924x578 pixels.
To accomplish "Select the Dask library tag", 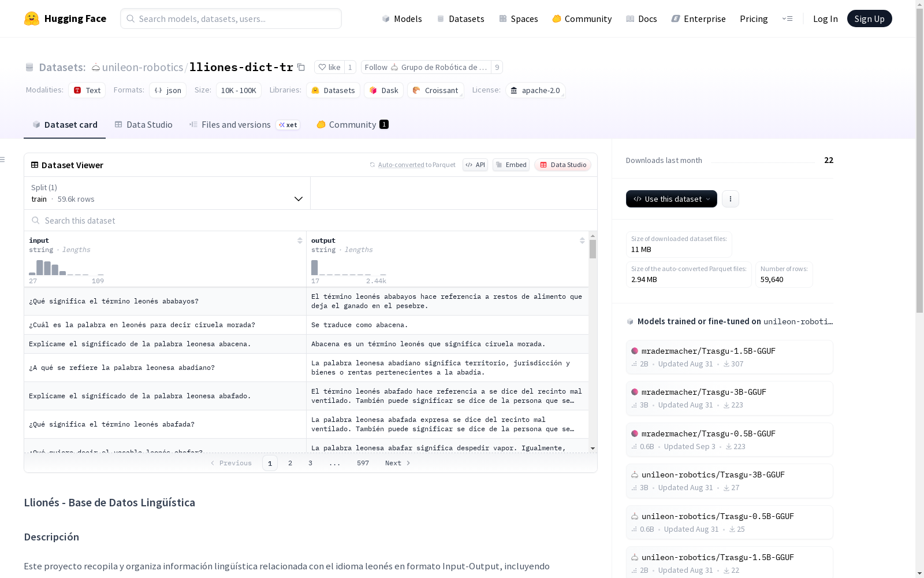I will 383,90.
